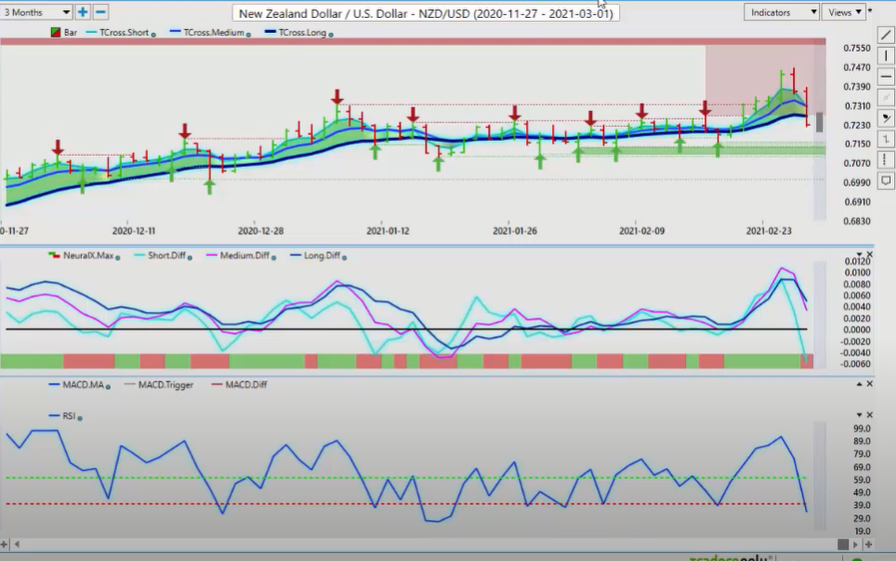
Task: Open the Views dropdown
Action: (843, 12)
